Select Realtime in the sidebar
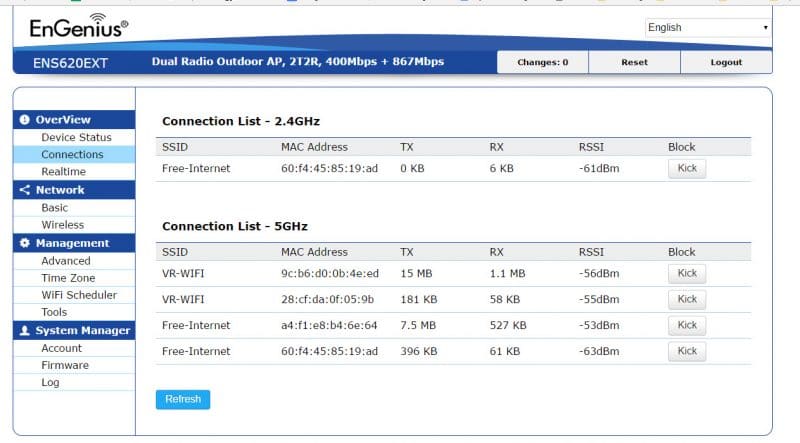This screenshot has width=800, height=443. point(63,172)
